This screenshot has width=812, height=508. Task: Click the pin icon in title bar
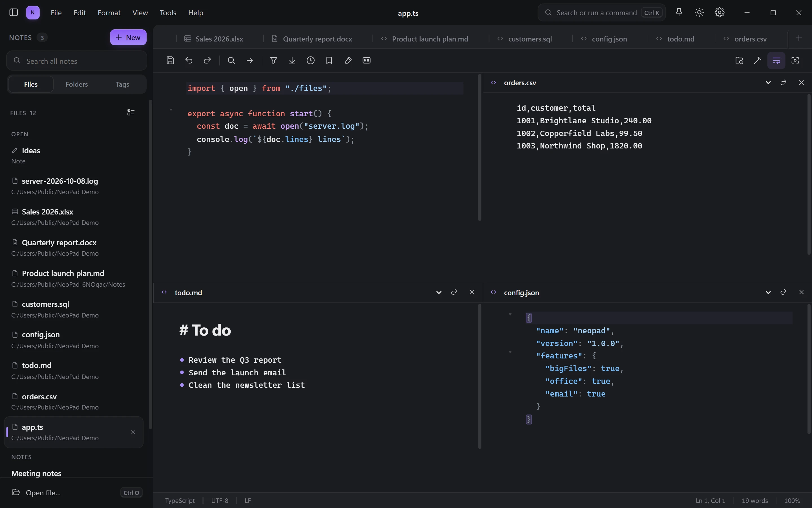(679, 12)
